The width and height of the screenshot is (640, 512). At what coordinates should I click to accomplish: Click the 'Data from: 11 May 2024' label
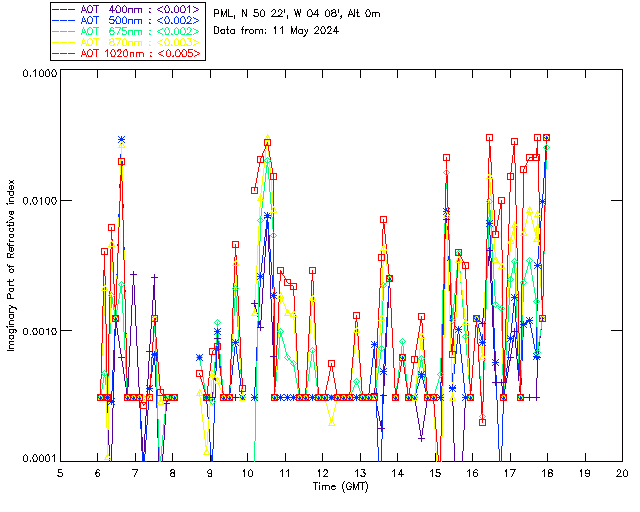pos(276,31)
